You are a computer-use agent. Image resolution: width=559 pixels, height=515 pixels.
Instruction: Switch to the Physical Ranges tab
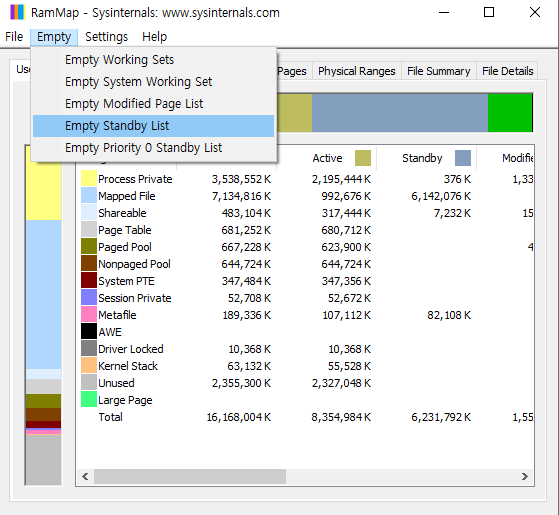pos(357,71)
